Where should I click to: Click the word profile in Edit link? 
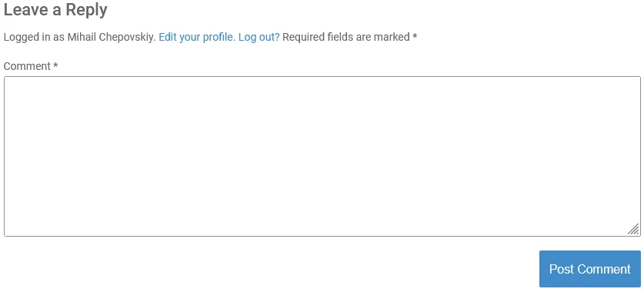pos(219,38)
